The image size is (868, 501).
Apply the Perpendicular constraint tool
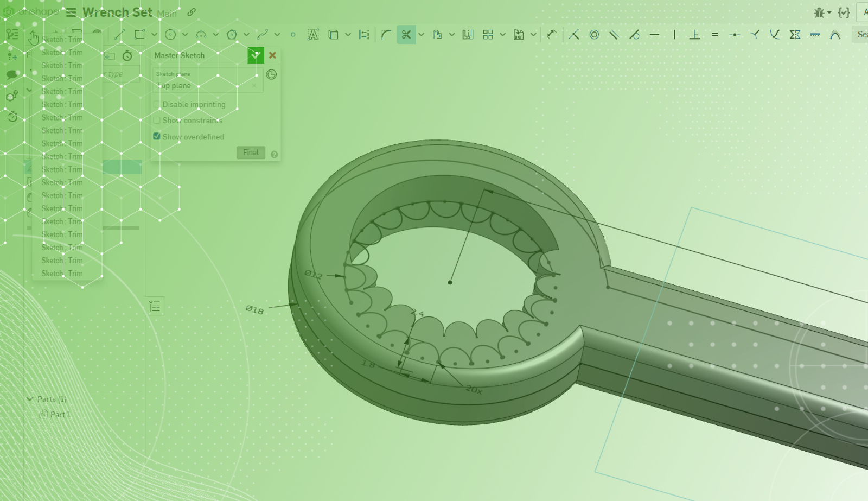point(694,35)
